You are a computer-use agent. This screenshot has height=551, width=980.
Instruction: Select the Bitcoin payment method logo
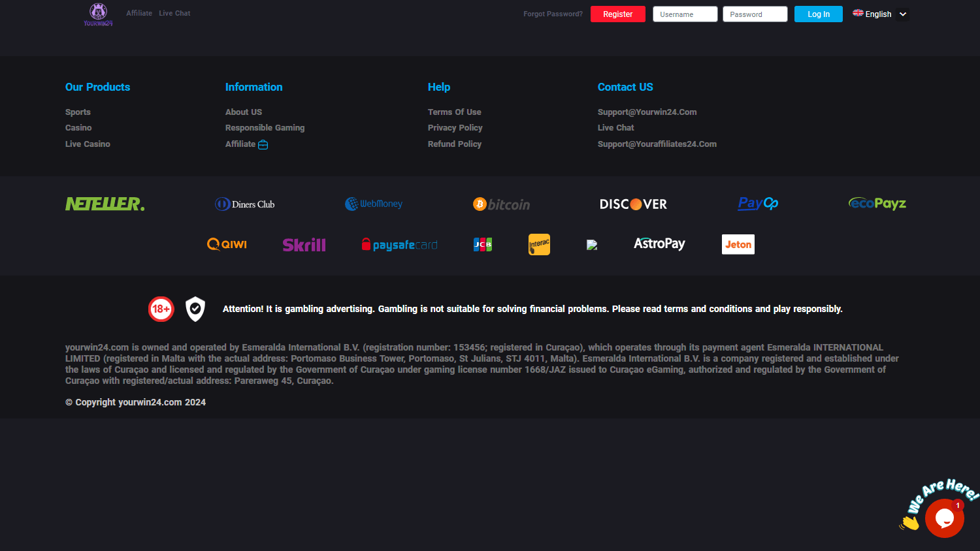click(x=501, y=204)
